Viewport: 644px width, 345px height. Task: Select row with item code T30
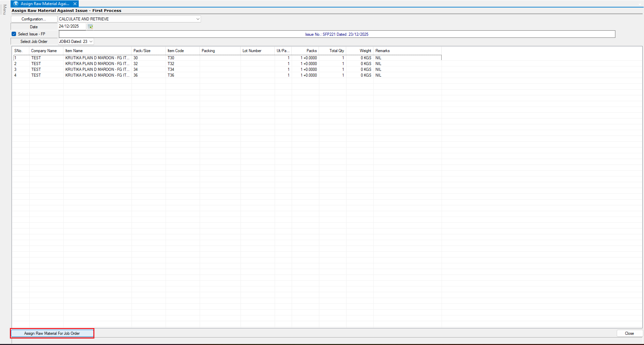pyautogui.click(x=171, y=58)
